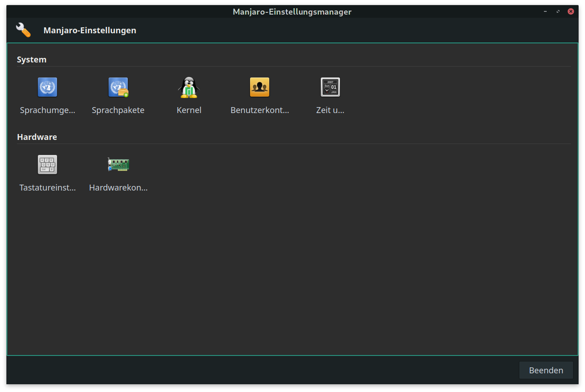Viewport: 585px width, 392px height.
Task: Open the Tastatureinstellungen keyboard icon
Action: pos(47,165)
